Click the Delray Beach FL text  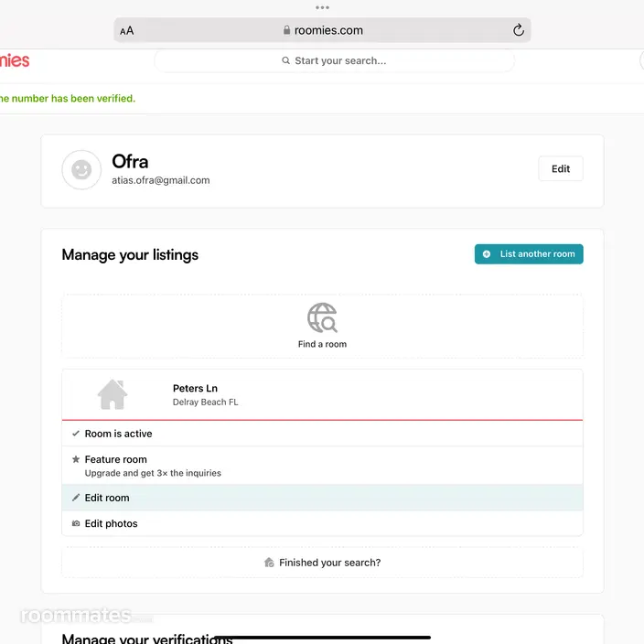205,402
